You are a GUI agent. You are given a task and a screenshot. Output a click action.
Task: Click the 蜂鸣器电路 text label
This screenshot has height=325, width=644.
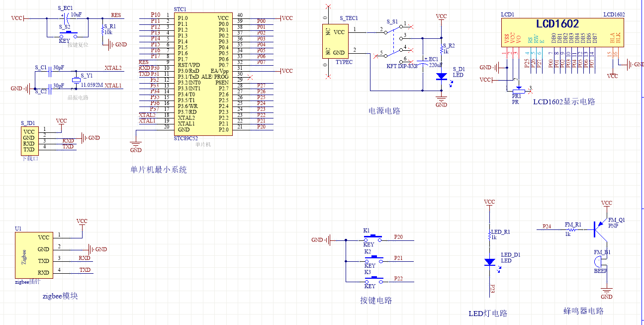coord(583,311)
